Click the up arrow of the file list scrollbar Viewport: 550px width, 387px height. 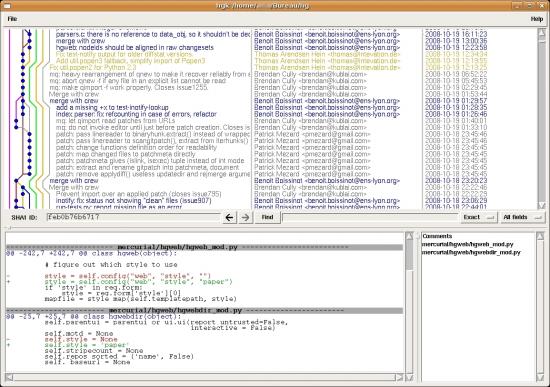[541, 236]
